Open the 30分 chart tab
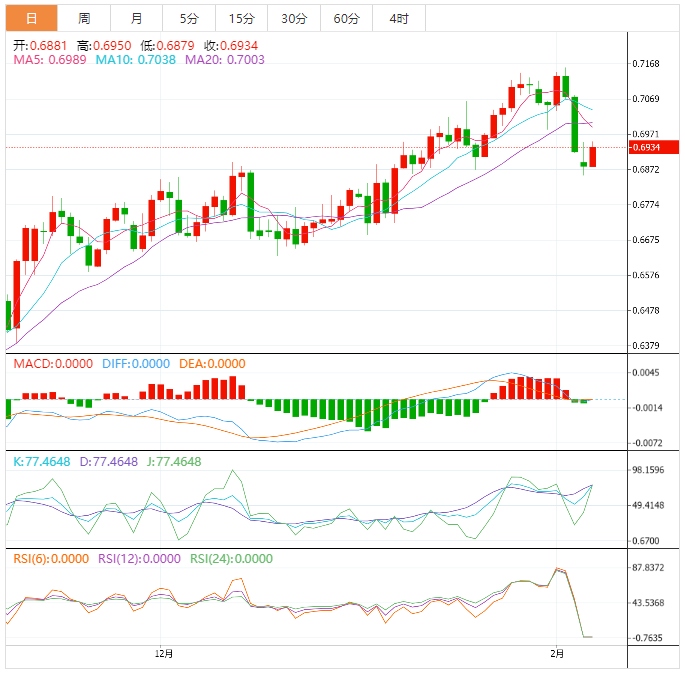Image resolution: width=685 pixels, height=674 pixels. 294,18
